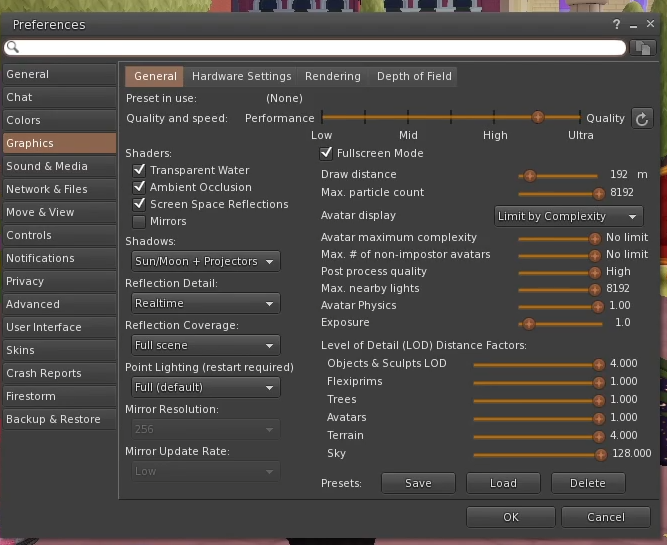Enable the Mirrors checkbox
The width and height of the screenshot is (667, 545).
point(139,221)
